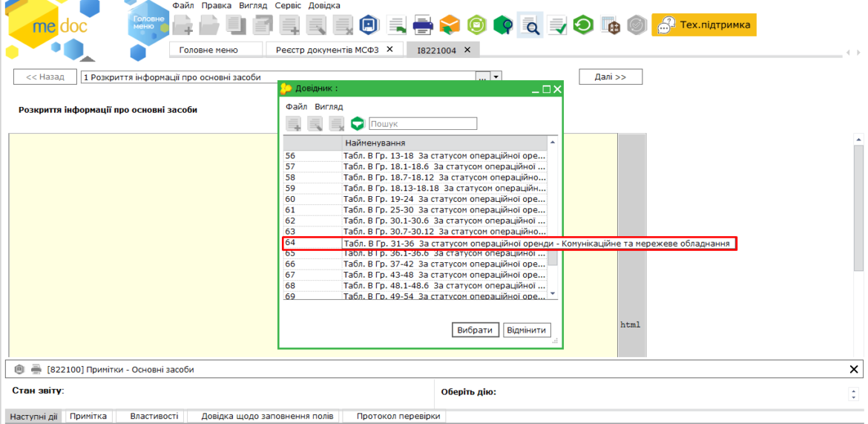Click the Пошук search field
Viewport: 868px width, 424px height.
(423, 123)
